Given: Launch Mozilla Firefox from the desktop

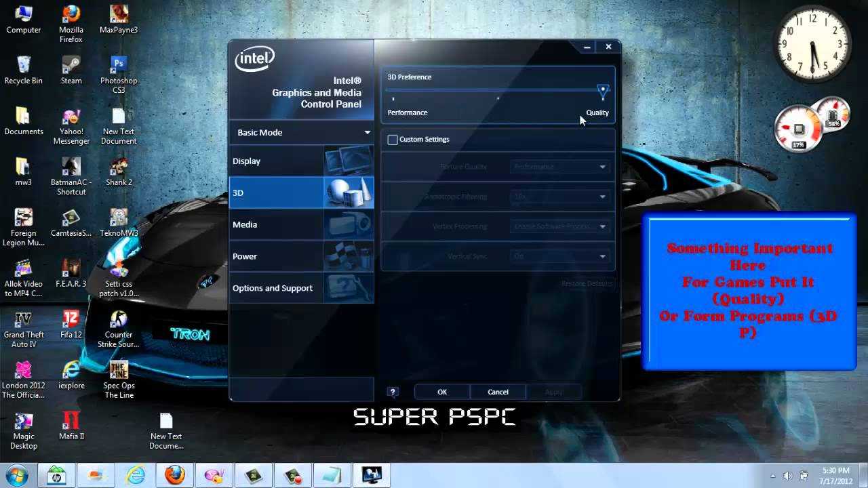Looking at the screenshot, I should pos(71,24).
